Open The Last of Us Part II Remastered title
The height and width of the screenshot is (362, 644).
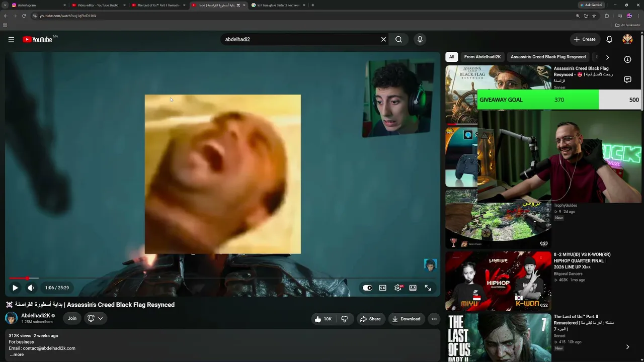[584, 323]
